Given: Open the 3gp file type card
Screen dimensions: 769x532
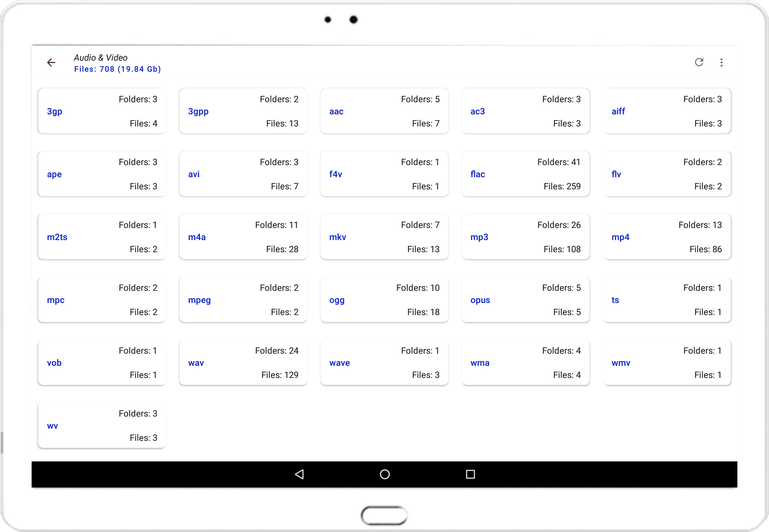Looking at the screenshot, I should [102, 111].
